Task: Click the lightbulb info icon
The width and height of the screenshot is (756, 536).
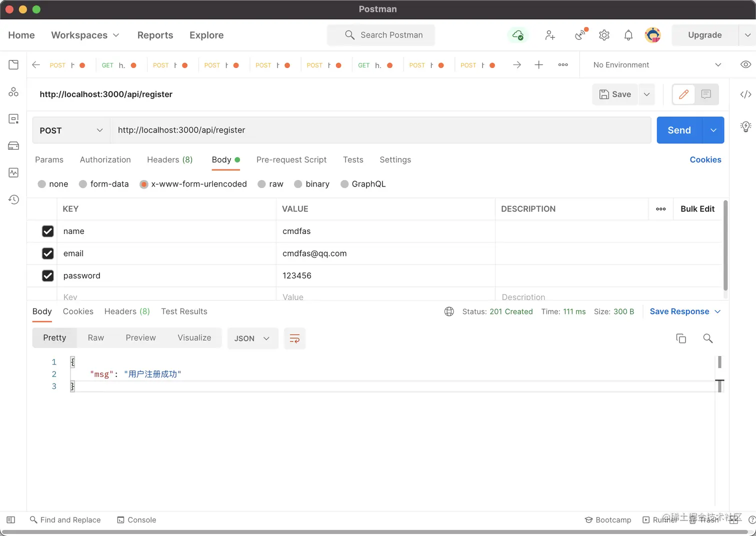Action: click(x=745, y=126)
